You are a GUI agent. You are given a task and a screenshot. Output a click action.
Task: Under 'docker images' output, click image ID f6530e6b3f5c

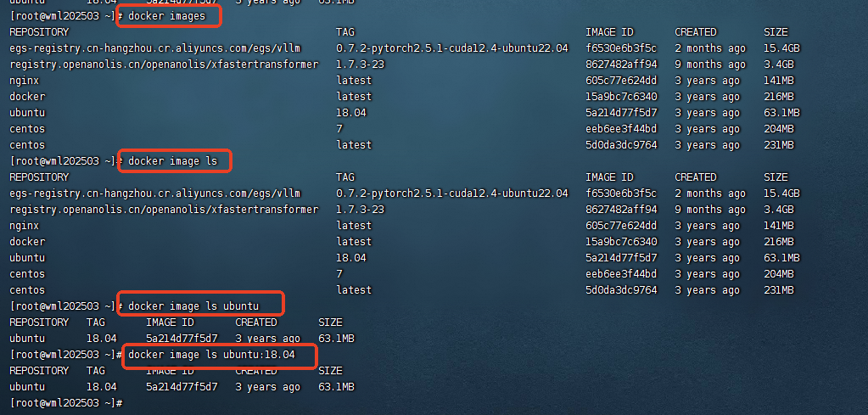[621, 48]
